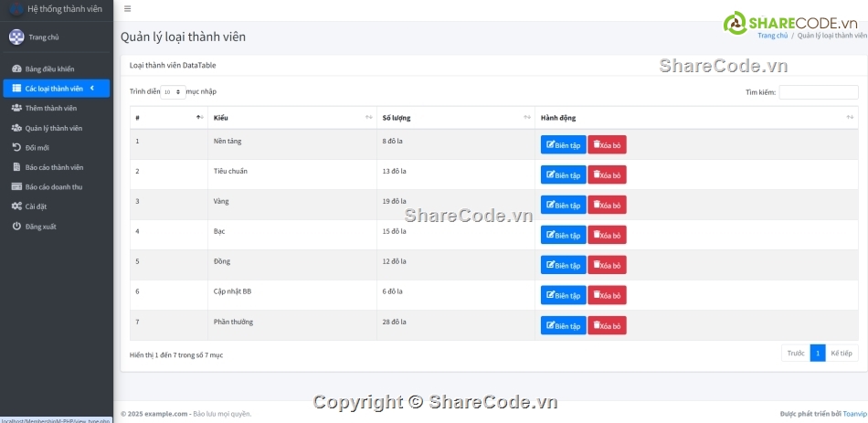Image resolution: width=868 pixels, height=423 pixels.
Task: Click the users icon beside Thêm thành viên
Action: 16,108
